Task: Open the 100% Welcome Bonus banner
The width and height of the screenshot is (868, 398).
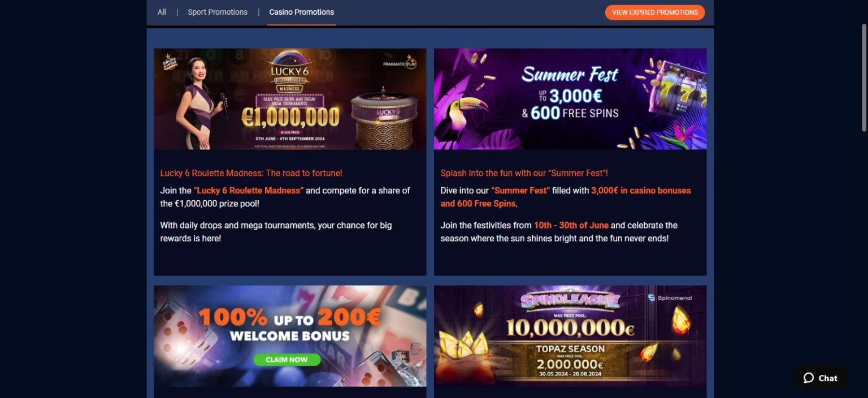Action: point(290,336)
